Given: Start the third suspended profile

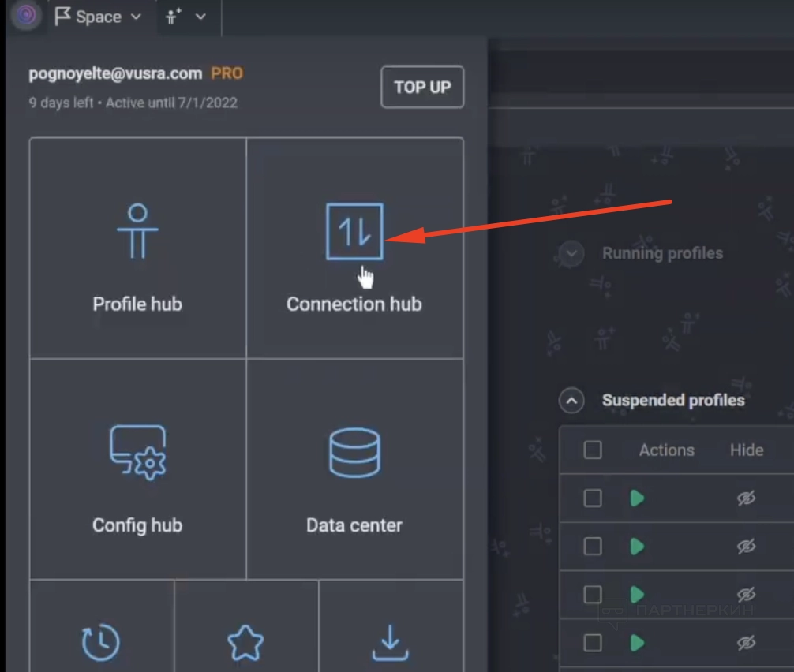Looking at the screenshot, I should pos(637,595).
